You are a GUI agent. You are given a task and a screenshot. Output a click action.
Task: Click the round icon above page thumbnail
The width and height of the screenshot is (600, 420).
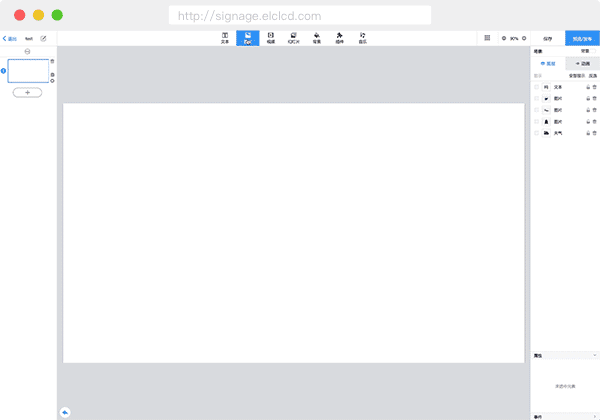pos(27,51)
